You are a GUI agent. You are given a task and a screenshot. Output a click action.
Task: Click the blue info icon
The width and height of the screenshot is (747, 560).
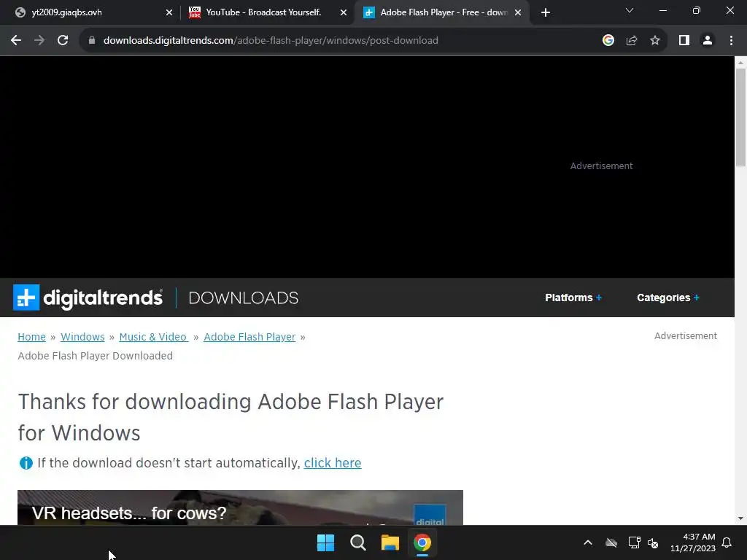click(26, 463)
